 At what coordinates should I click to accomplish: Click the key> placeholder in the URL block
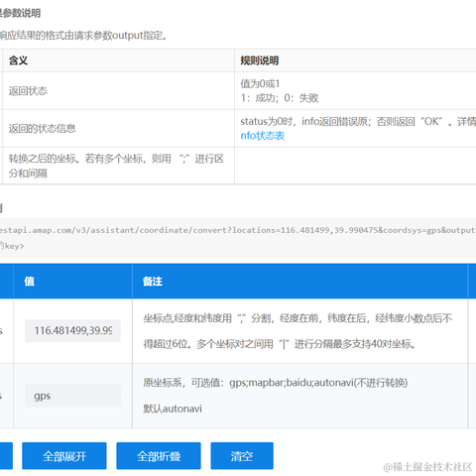(x=15, y=246)
